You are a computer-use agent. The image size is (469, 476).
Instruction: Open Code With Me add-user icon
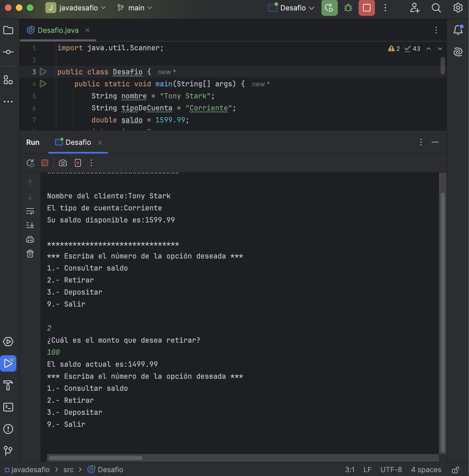pyautogui.click(x=415, y=8)
